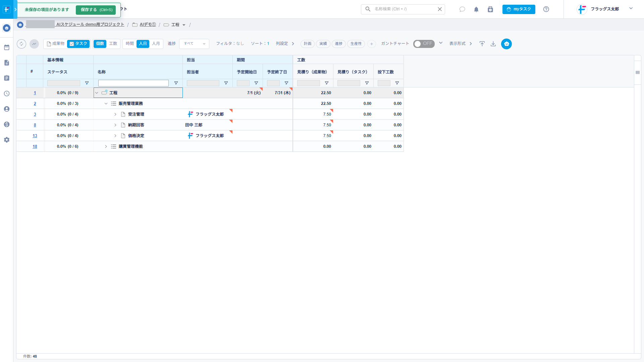
Task: Click the refresh icon in toolbar
Action: tap(21, 44)
